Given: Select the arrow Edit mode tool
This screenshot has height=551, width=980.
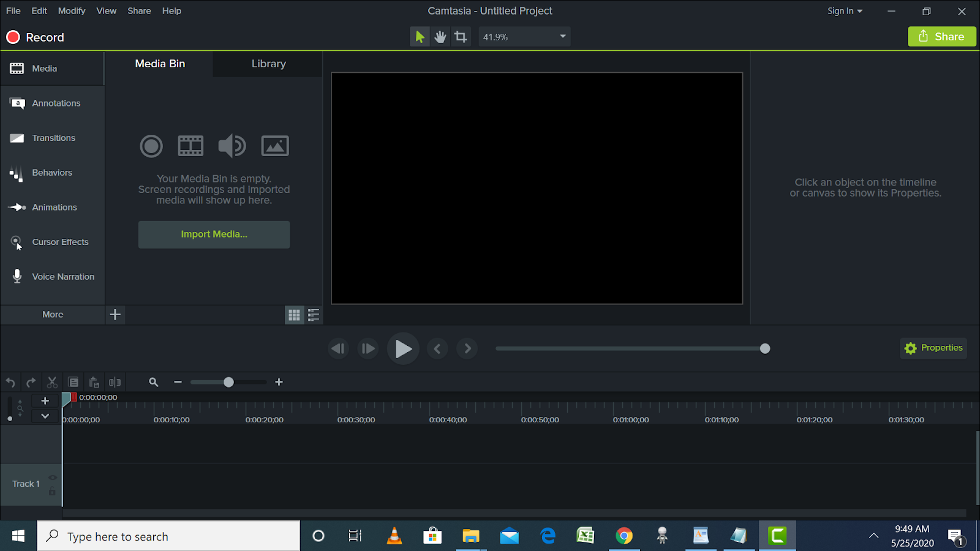Looking at the screenshot, I should (x=420, y=37).
